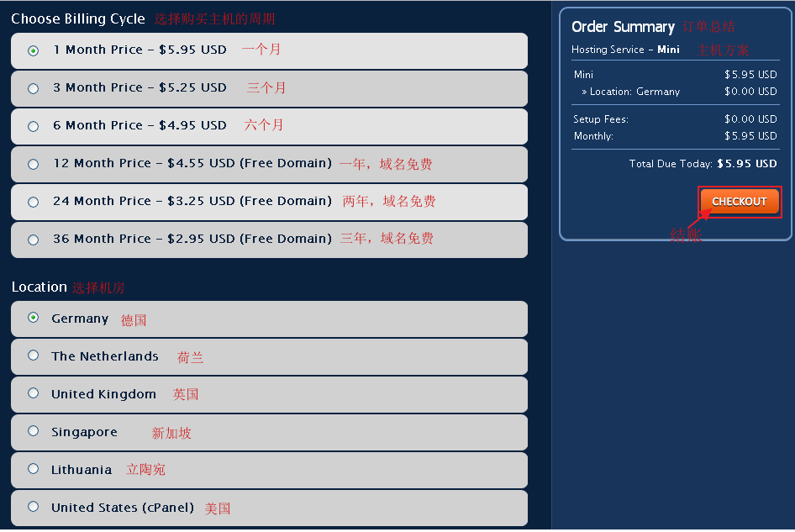The width and height of the screenshot is (795, 532).
Task: Choose the 24 Month Price billing cycle
Action: point(34,202)
